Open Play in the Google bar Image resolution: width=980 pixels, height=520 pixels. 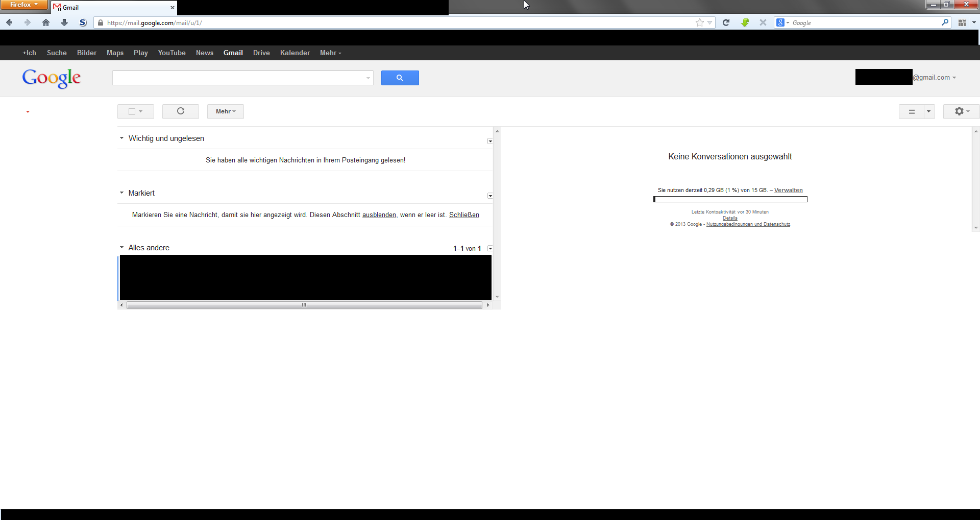pyautogui.click(x=141, y=53)
